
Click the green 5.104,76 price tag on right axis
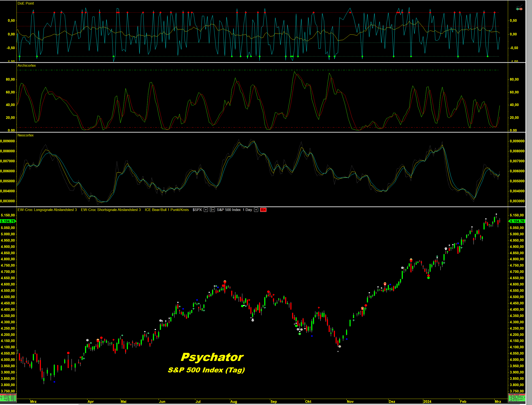point(517,221)
